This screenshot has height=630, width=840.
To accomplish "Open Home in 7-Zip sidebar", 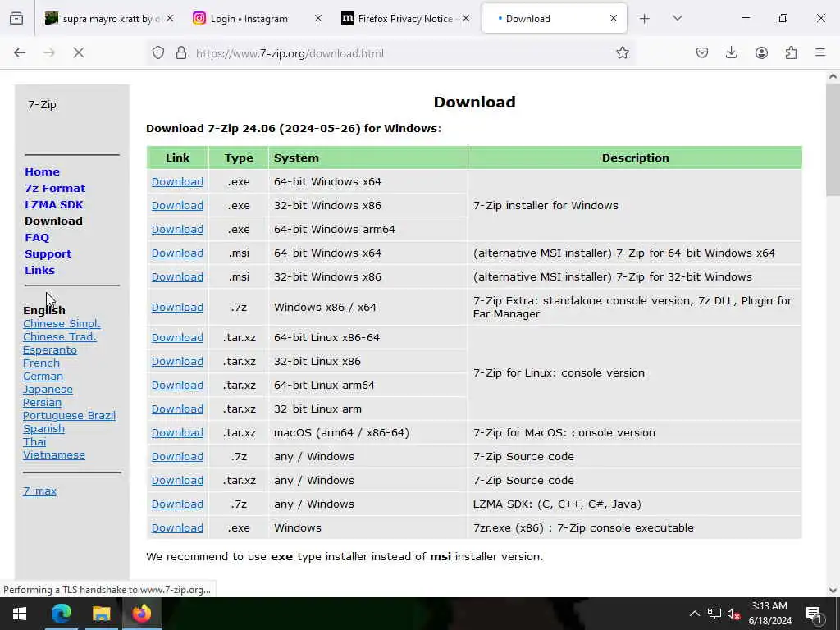I will coord(43,172).
